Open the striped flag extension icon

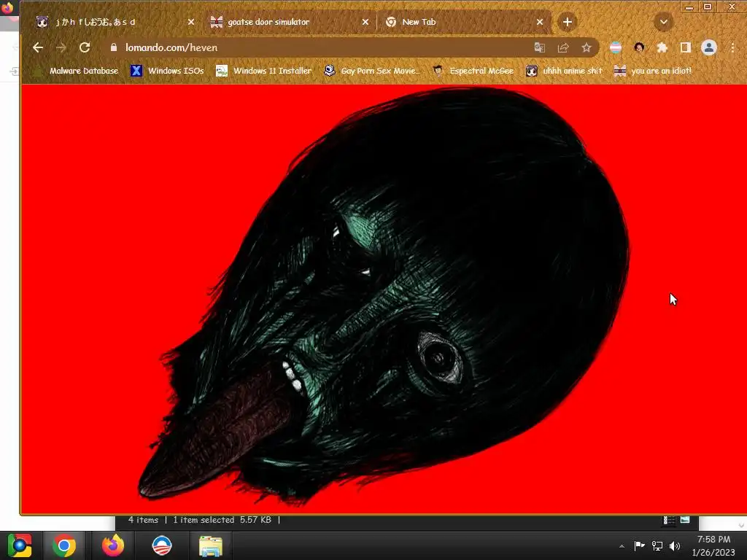616,47
